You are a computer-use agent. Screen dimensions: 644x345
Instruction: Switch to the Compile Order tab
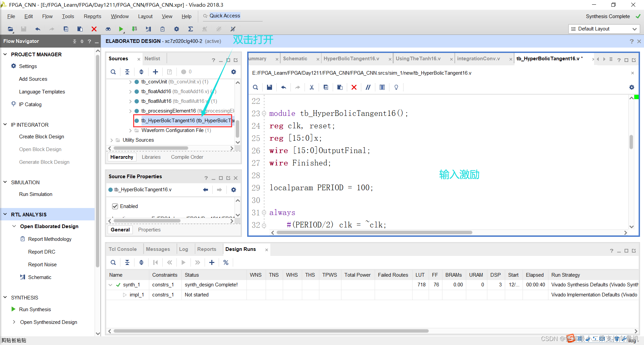point(187,157)
